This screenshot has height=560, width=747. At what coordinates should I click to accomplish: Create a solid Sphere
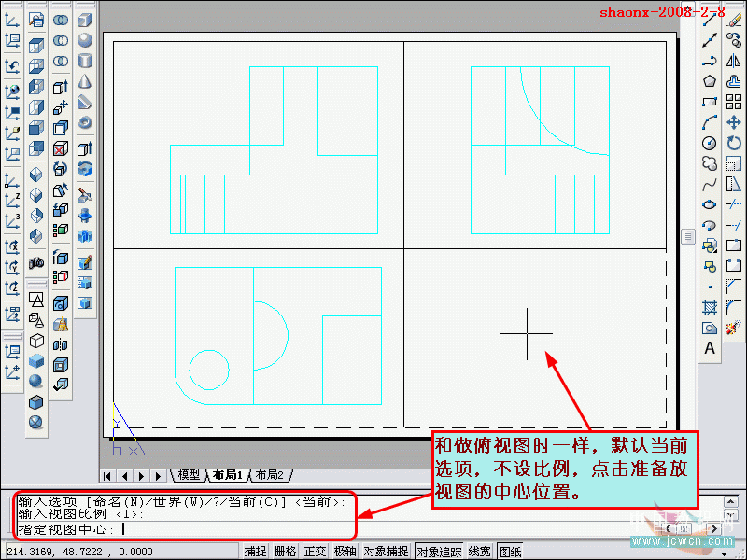coord(85,40)
